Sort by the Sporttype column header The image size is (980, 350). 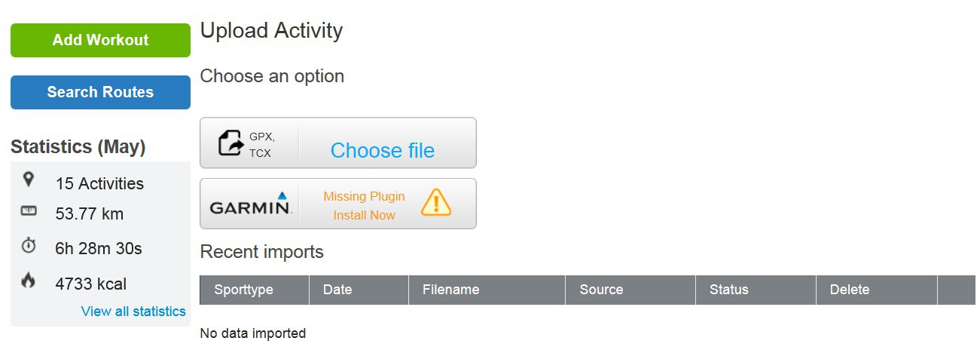tap(243, 290)
